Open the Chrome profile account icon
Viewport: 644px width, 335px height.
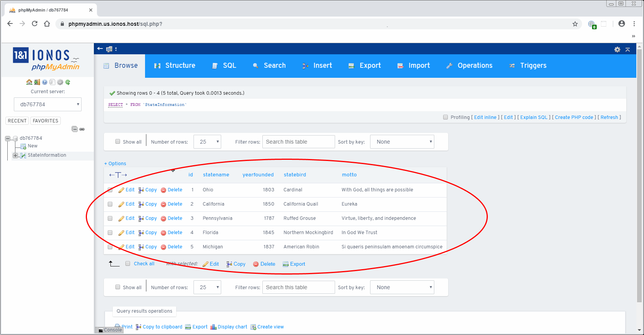pos(622,23)
